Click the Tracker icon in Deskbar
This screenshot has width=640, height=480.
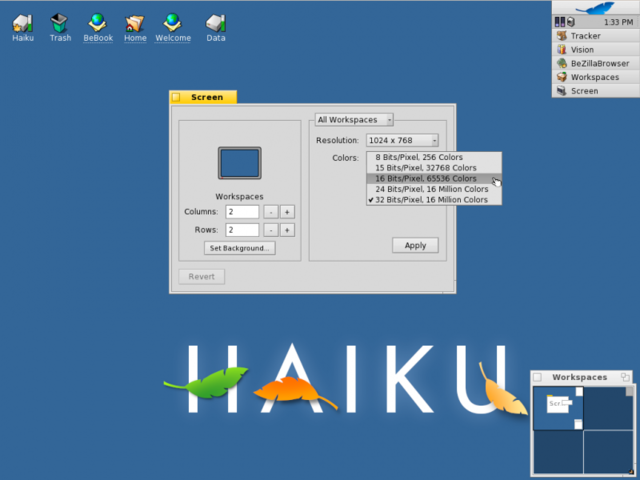coord(562,36)
